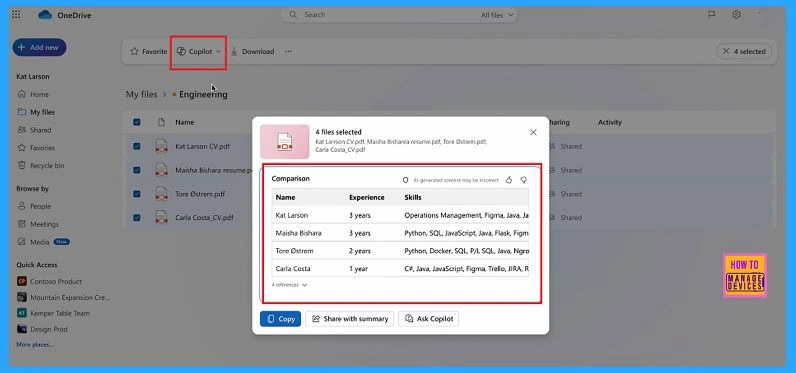The height and width of the screenshot is (373, 796).
Task: Open the More places link
Action: [x=35, y=345]
